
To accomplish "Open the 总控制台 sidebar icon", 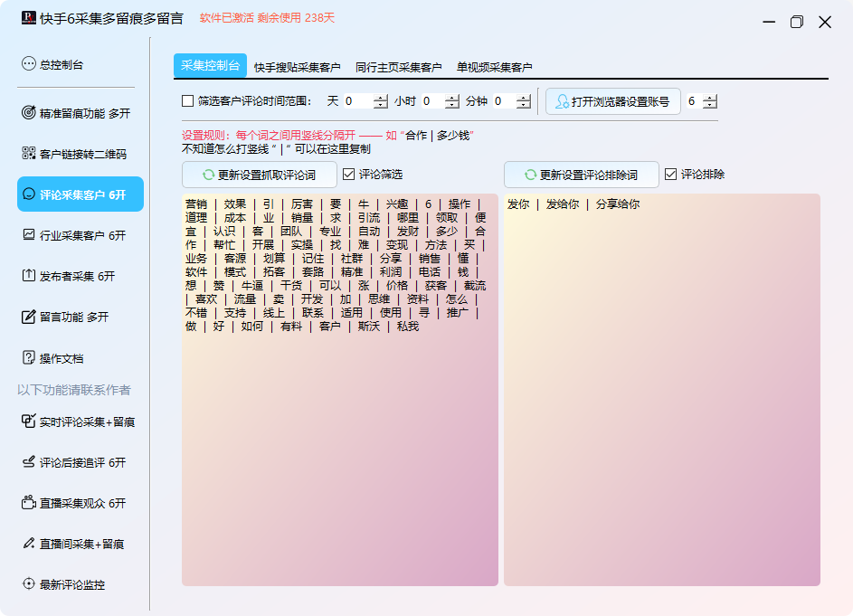I will point(29,64).
